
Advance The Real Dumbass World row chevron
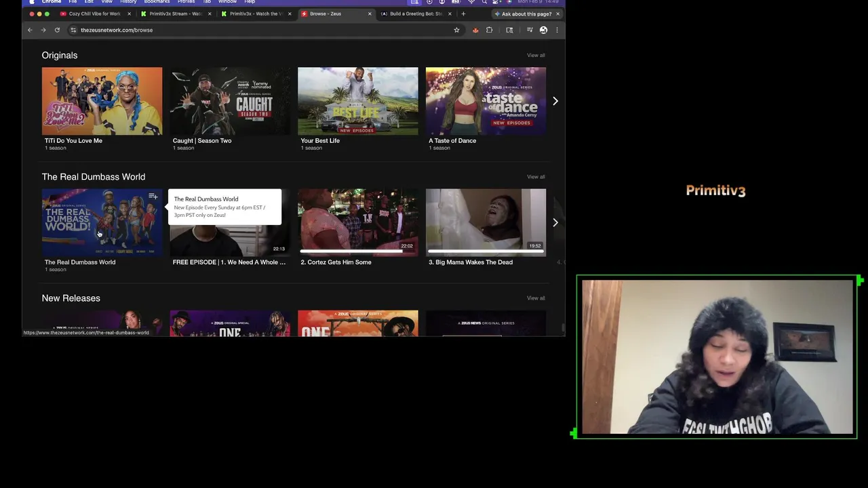555,222
